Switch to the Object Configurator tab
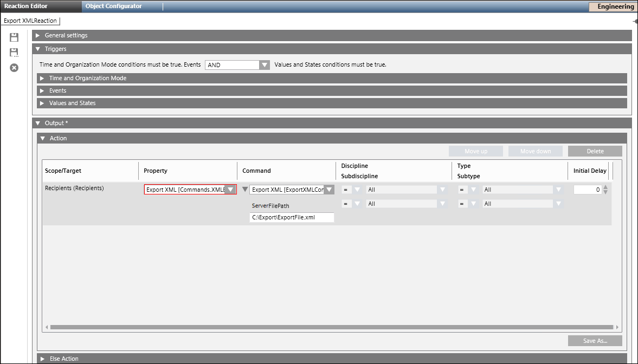Image resolution: width=638 pixels, height=364 pixels. coord(114,6)
